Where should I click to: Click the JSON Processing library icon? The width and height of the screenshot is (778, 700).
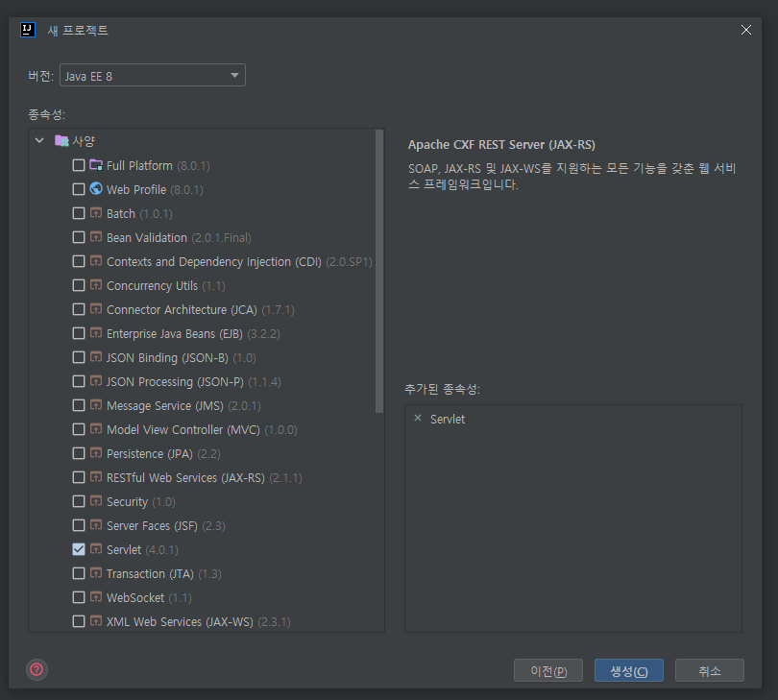[x=96, y=381]
